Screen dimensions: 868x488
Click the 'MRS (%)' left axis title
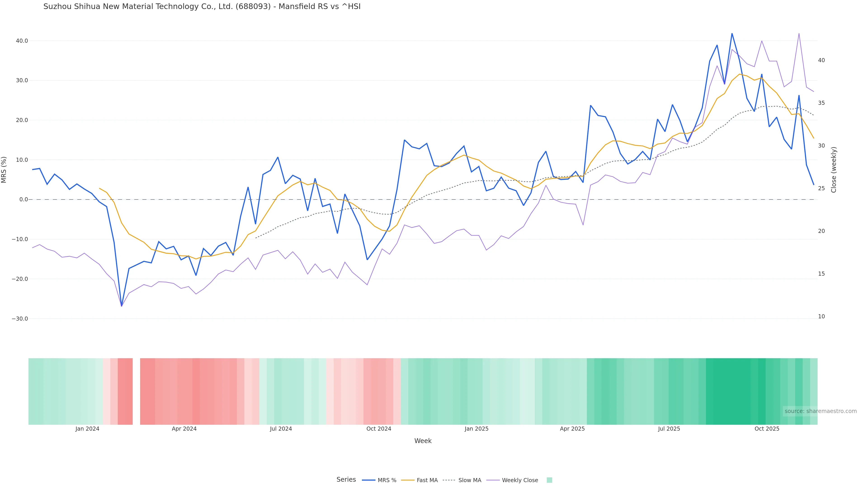[4, 170]
